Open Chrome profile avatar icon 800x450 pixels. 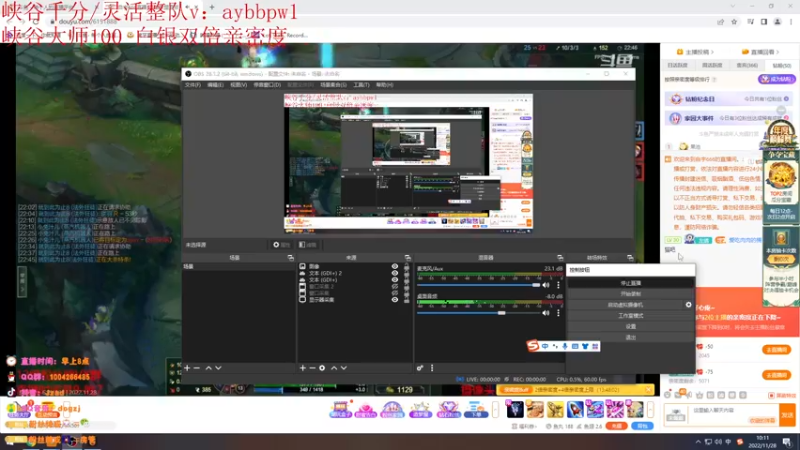tap(778, 22)
